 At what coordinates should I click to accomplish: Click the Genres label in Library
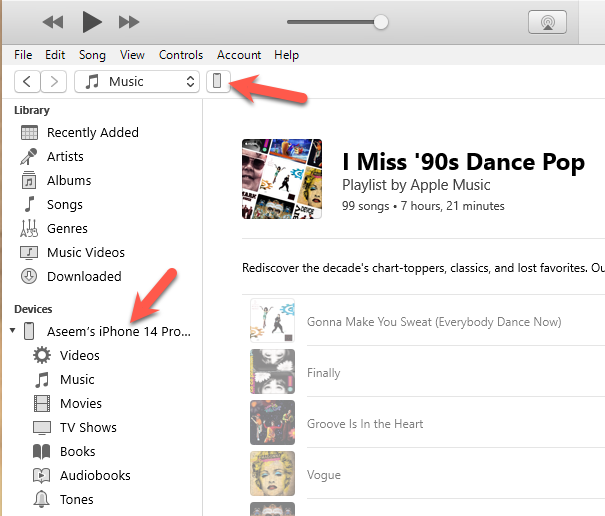pos(67,228)
